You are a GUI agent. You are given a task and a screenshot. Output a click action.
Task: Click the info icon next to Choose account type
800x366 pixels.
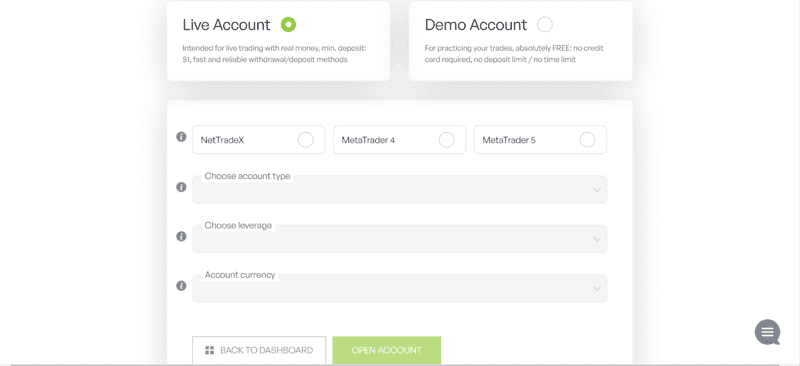click(181, 187)
